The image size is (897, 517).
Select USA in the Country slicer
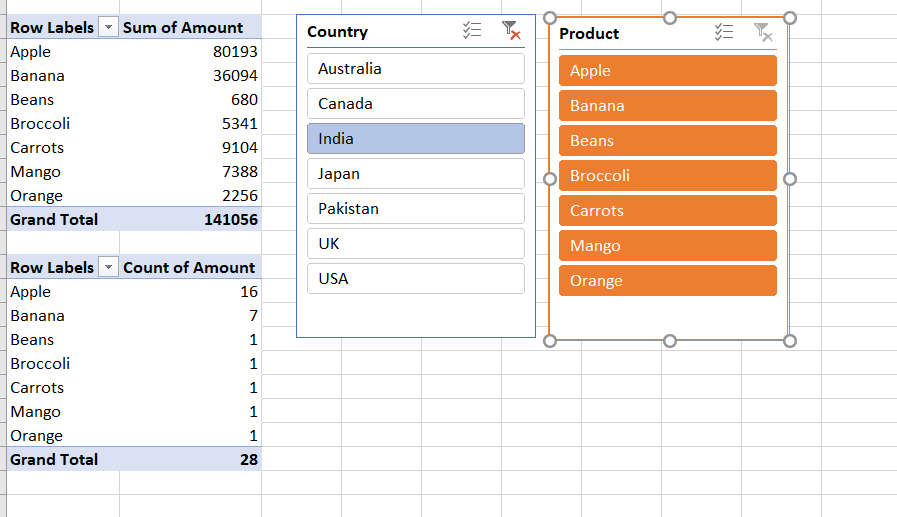(415, 279)
